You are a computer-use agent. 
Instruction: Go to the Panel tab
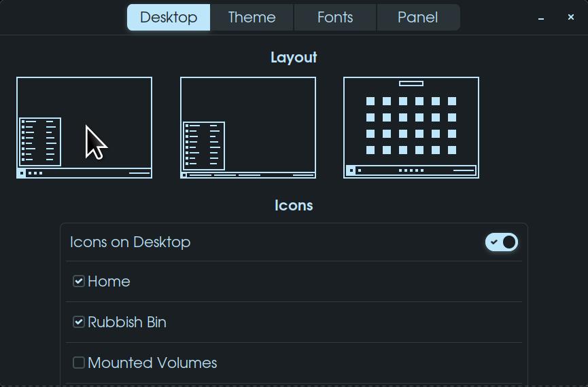[x=417, y=18]
